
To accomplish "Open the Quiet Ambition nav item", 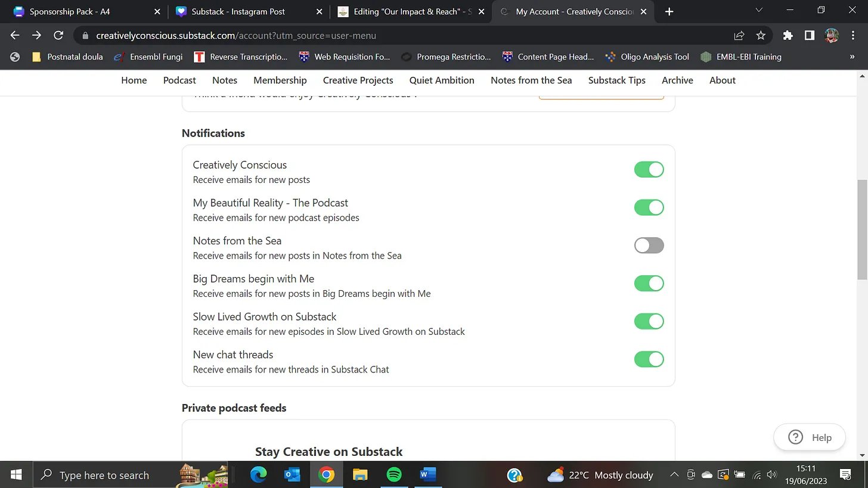I will click(x=442, y=80).
